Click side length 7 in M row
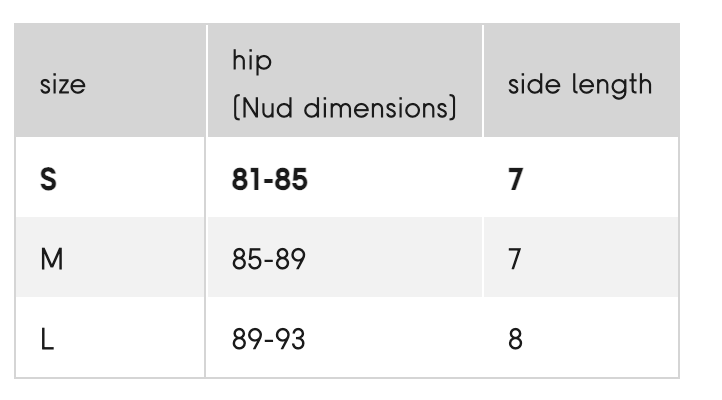The width and height of the screenshot is (722, 400). [515, 260]
